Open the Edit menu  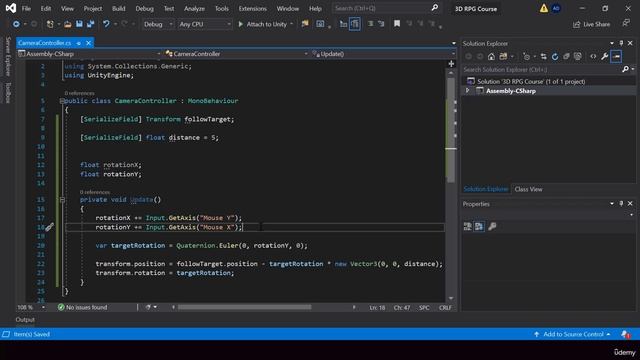coord(46,9)
